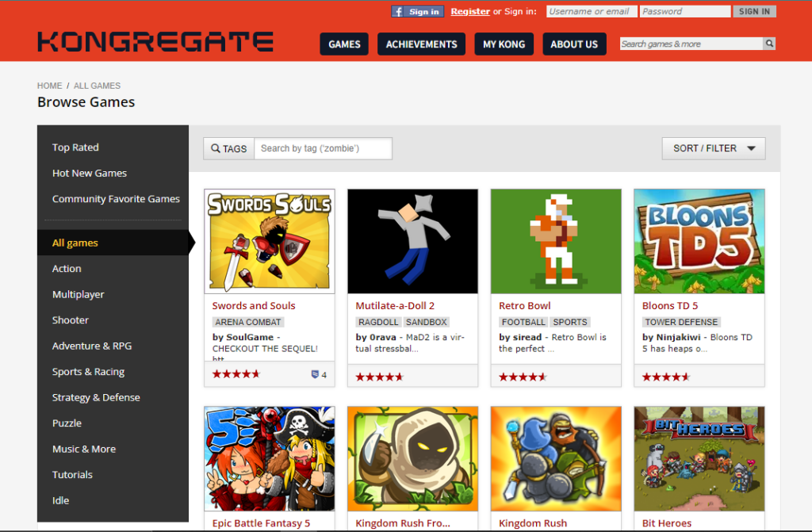Click the search magnifier icon in header
Screen dimensions: 812x532
pos(768,44)
